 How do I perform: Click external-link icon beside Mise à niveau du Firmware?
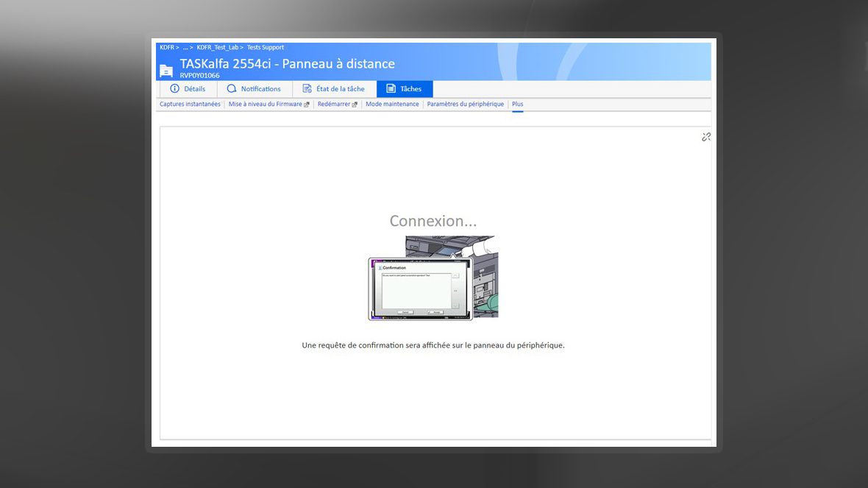click(307, 105)
